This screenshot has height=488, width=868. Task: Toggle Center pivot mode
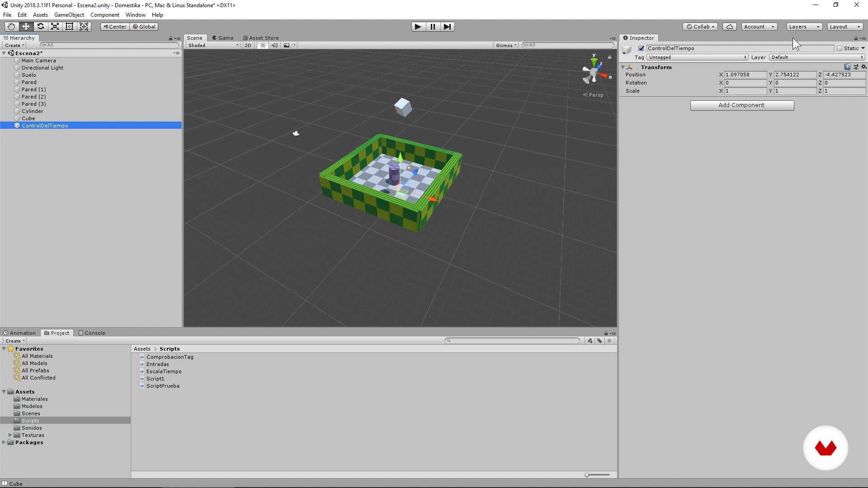(x=115, y=27)
